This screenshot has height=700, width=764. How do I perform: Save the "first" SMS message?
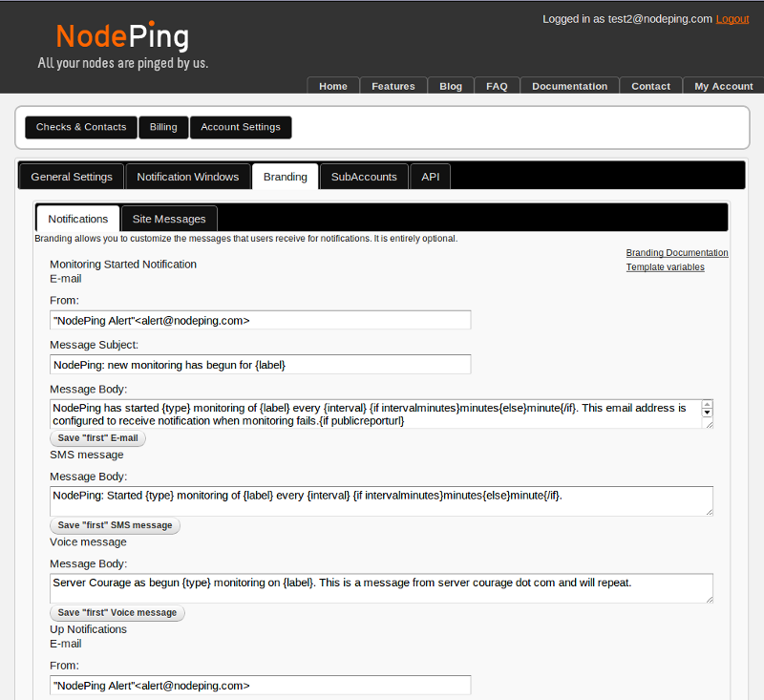115,525
